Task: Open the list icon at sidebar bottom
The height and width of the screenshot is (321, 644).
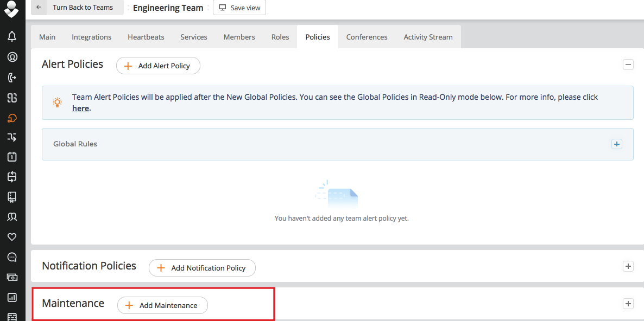Action: pos(12,317)
